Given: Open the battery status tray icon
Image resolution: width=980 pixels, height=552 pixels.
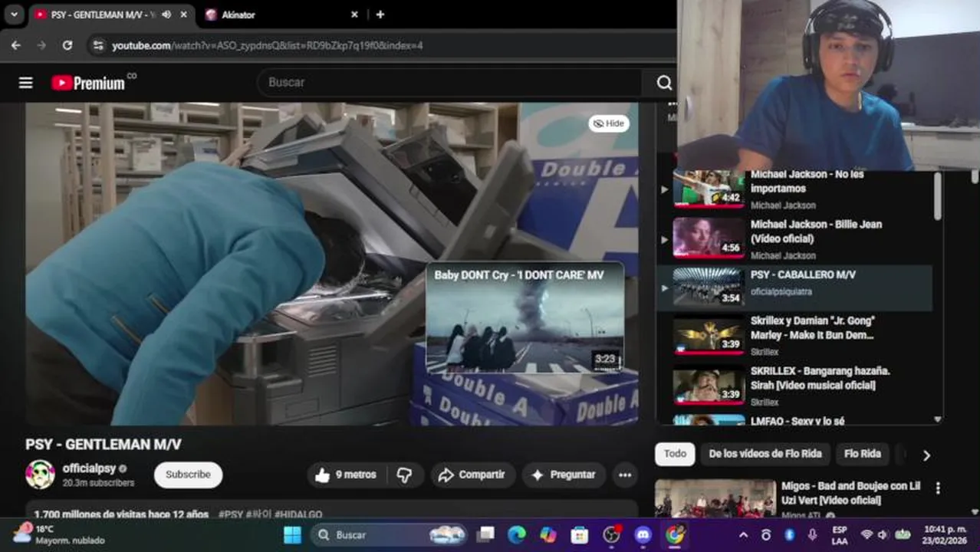Looking at the screenshot, I should pos(903,535).
